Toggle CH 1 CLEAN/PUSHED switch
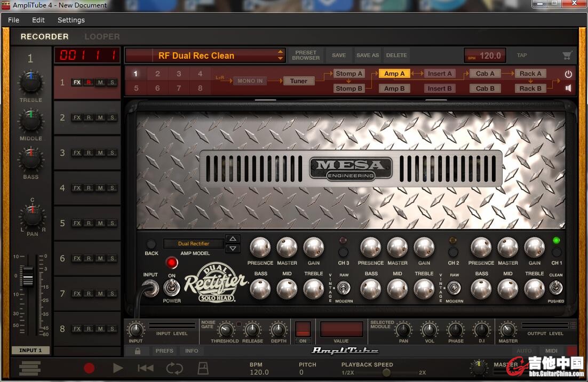This screenshot has height=382, width=588. [556, 288]
